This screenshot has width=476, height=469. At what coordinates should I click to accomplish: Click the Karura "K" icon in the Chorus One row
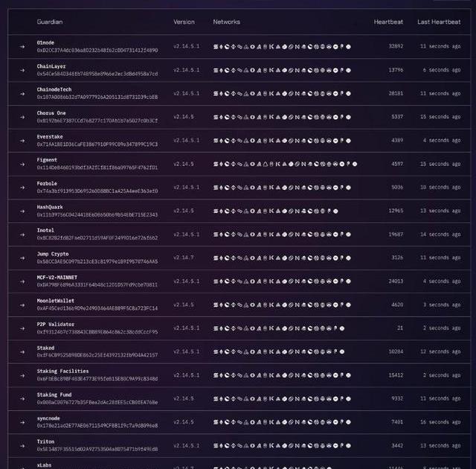(x=271, y=117)
